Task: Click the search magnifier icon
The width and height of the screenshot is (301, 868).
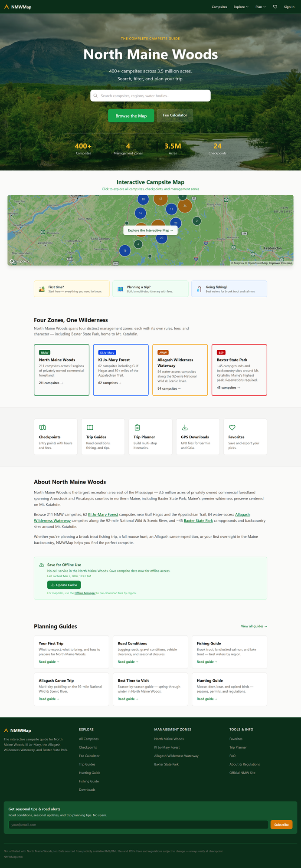Action: pyautogui.click(x=95, y=96)
